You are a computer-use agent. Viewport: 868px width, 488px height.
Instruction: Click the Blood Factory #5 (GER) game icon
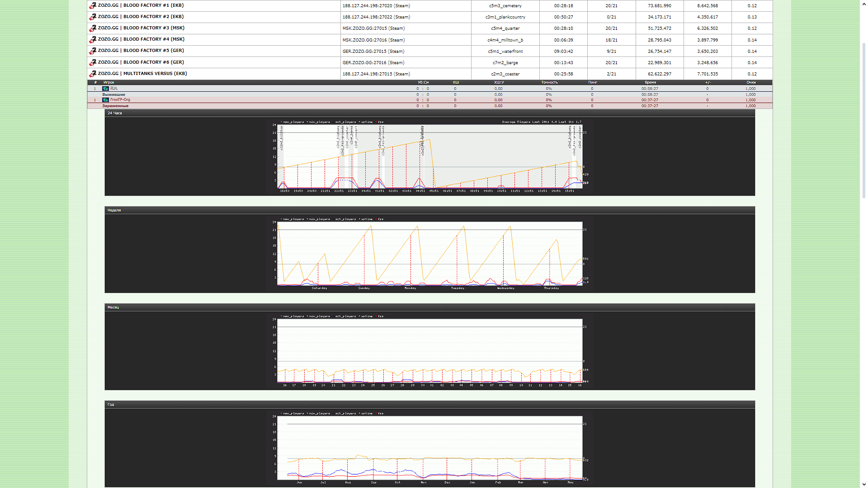(93, 51)
